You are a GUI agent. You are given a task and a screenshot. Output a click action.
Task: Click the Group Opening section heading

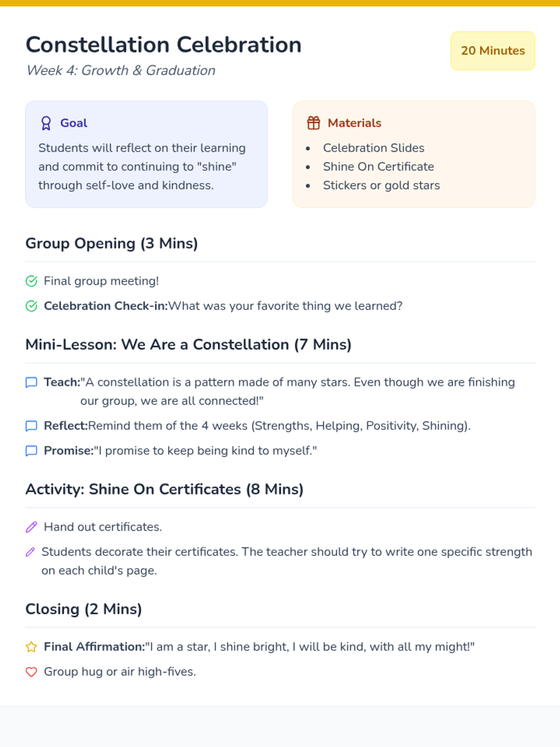tap(112, 244)
